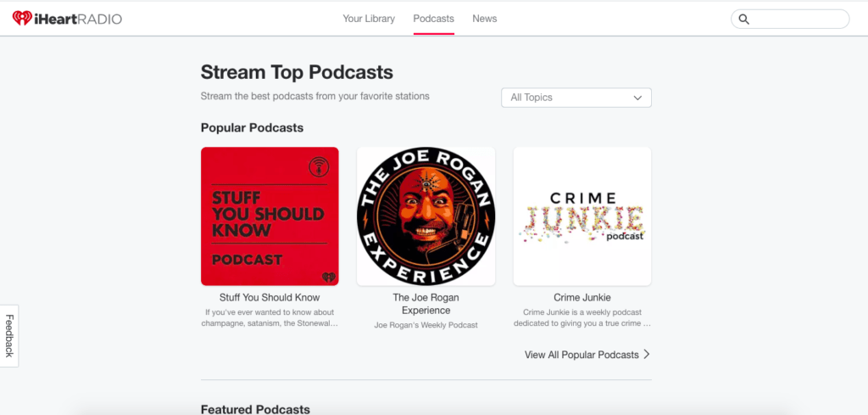The height and width of the screenshot is (415, 868).
Task: Click The Joe Rogan Experience title link
Action: click(426, 304)
